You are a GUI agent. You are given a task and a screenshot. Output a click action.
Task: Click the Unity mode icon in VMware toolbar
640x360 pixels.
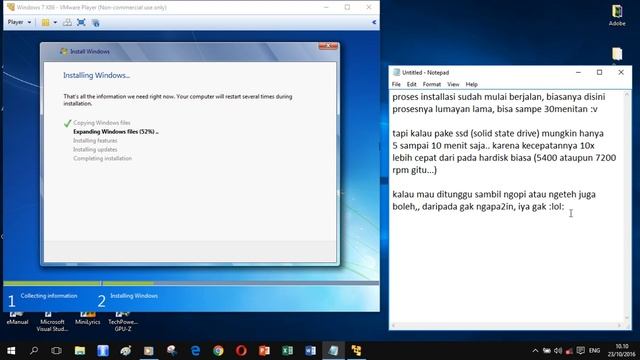96,23
